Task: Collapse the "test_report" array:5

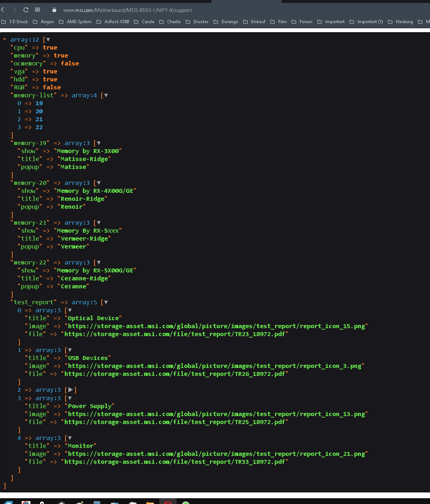Action: click(106, 302)
